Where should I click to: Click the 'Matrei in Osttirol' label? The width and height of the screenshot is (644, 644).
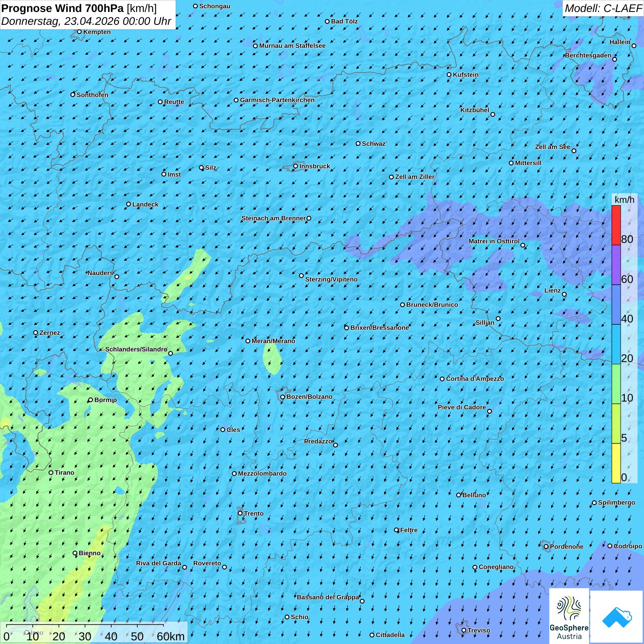click(494, 241)
